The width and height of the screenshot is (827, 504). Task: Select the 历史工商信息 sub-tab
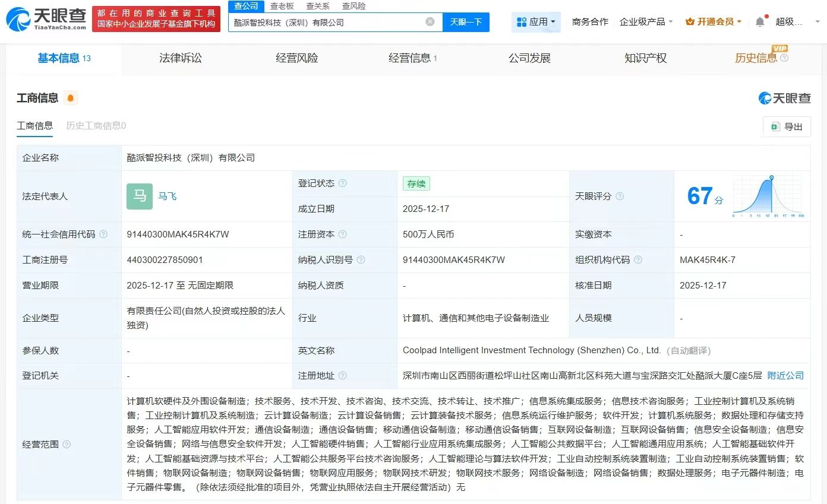tap(96, 126)
